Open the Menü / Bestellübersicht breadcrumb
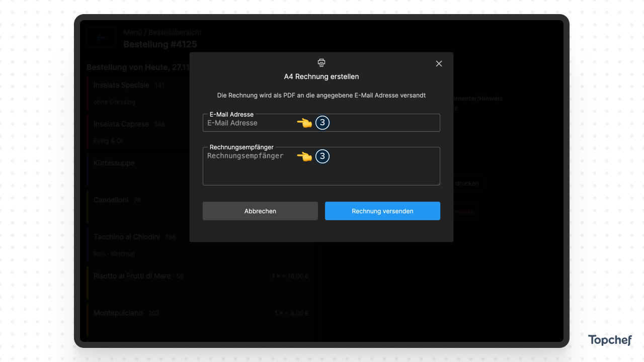 [x=163, y=32]
